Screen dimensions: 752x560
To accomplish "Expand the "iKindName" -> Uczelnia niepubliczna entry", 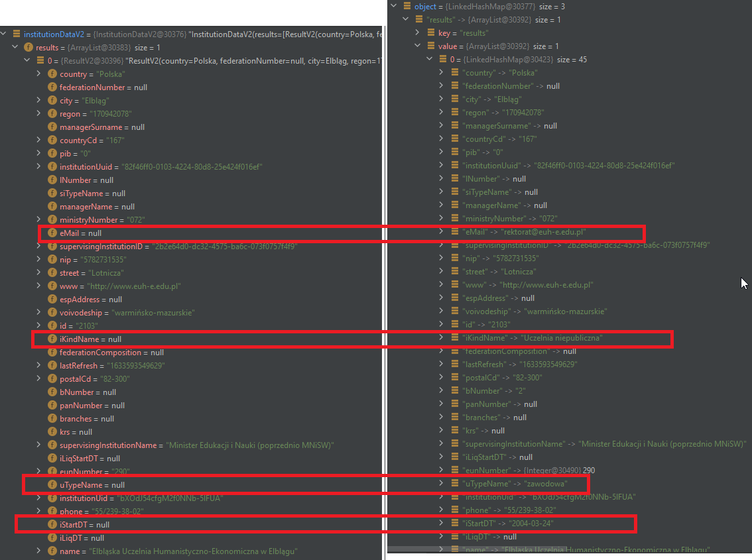I will [x=441, y=337].
